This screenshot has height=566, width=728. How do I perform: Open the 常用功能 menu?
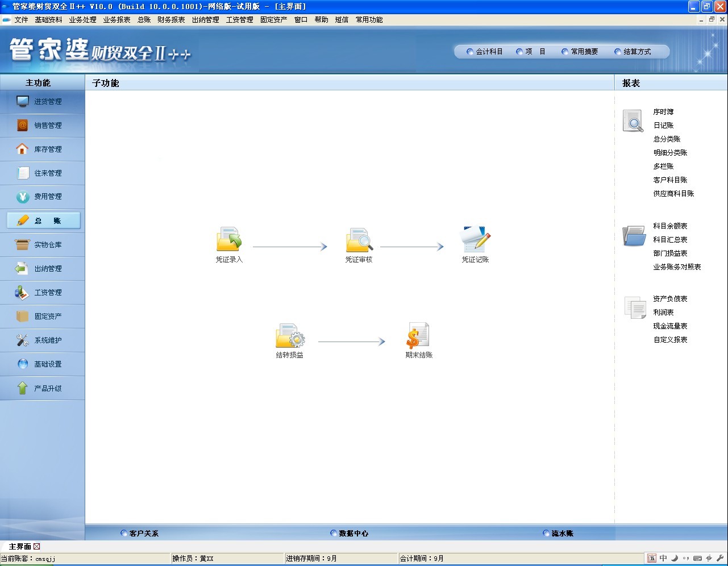click(x=369, y=20)
